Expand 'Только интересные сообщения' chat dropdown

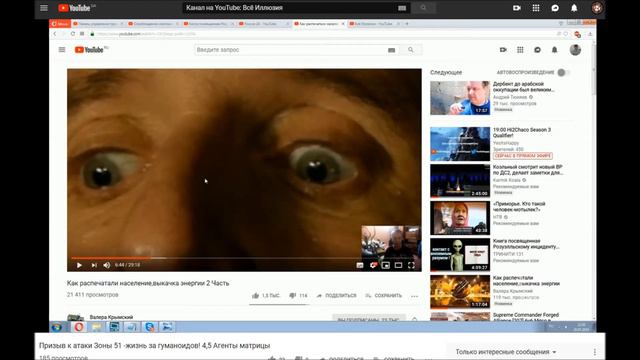[506, 352]
